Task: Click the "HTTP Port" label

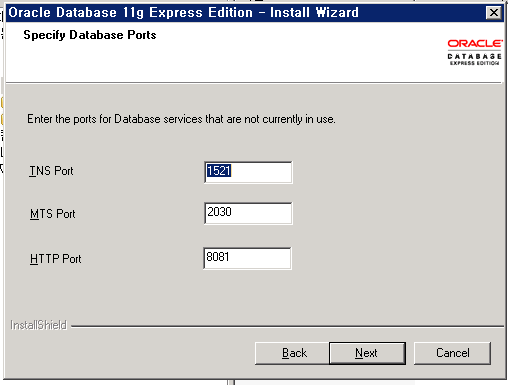Action: (56, 259)
